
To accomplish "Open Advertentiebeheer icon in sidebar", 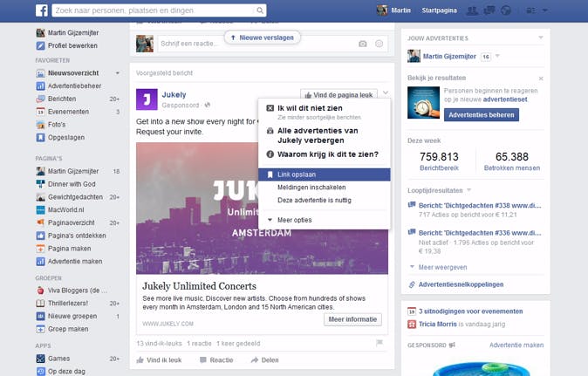I will pos(40,85).
